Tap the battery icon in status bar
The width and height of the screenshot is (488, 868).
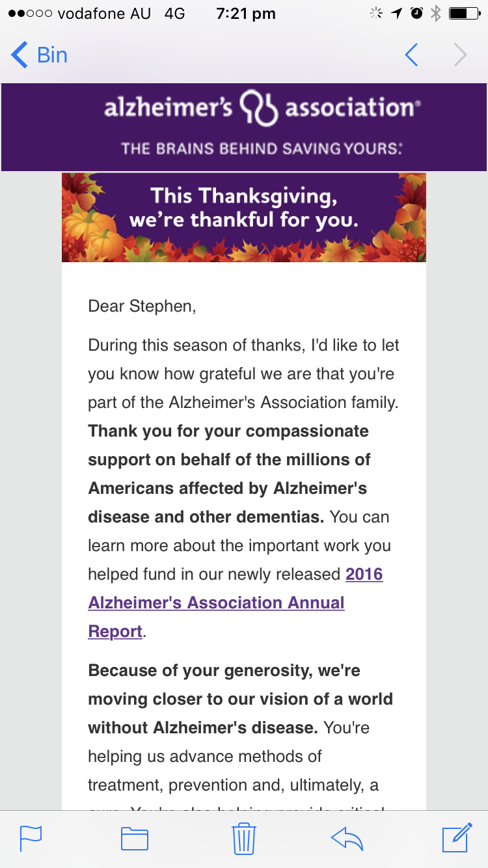463,13
